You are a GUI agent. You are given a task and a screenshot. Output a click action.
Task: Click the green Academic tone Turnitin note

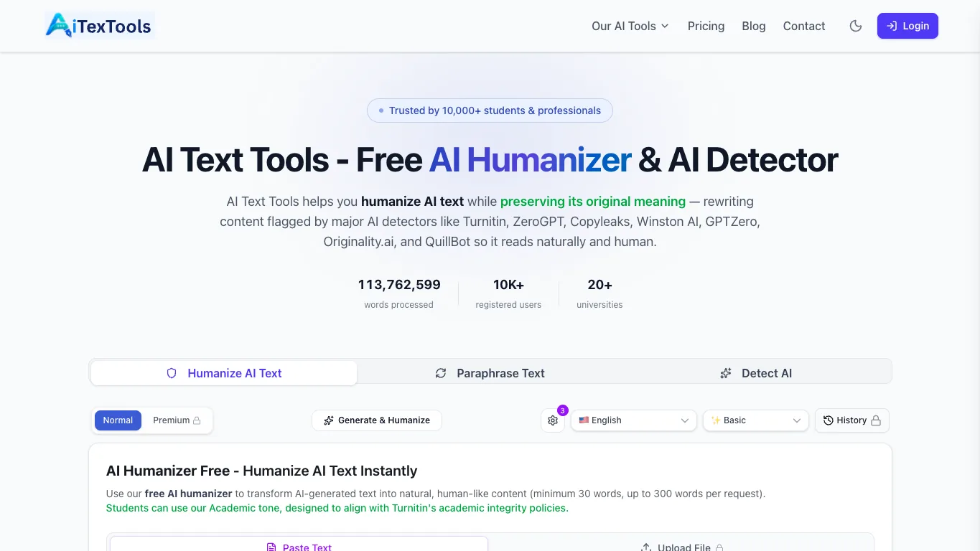click(337, 508)
